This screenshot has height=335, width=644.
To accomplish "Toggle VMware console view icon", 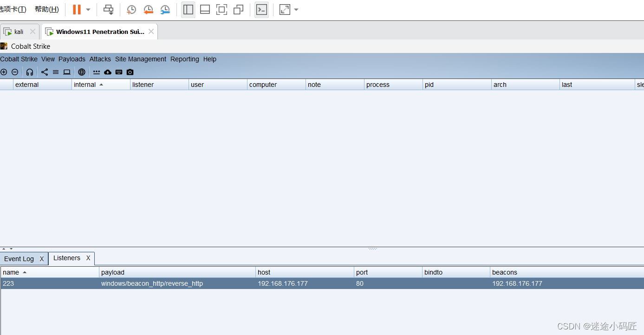I will tap(262, 9).
